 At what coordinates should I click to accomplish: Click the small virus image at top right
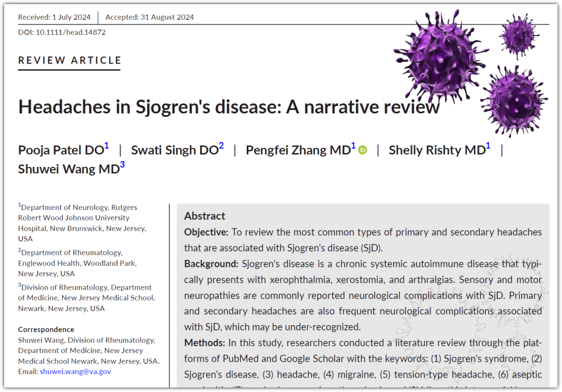tap(519, 35)
